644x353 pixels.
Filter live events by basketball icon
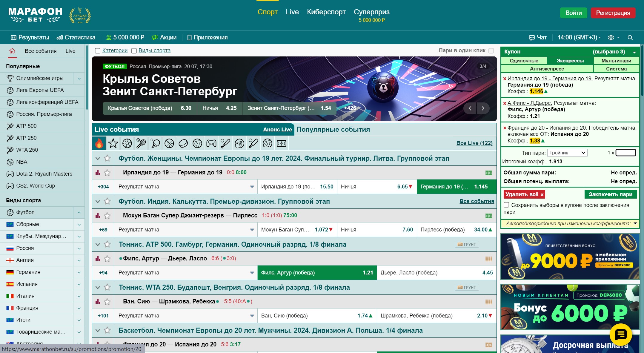(169, 144)
